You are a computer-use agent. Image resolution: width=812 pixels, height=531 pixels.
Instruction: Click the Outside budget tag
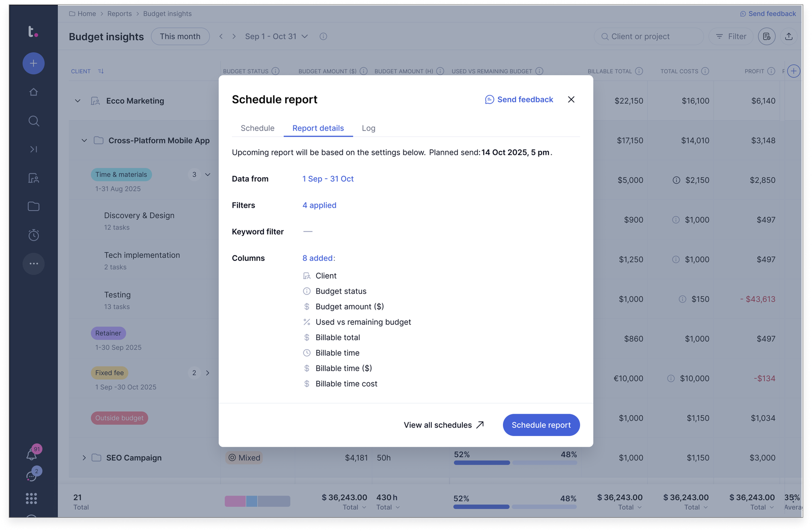coord(119,418)
